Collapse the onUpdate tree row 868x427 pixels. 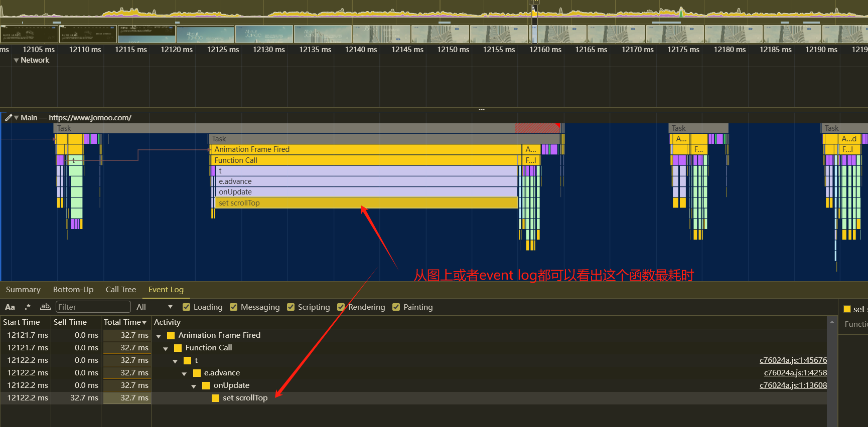194,386
